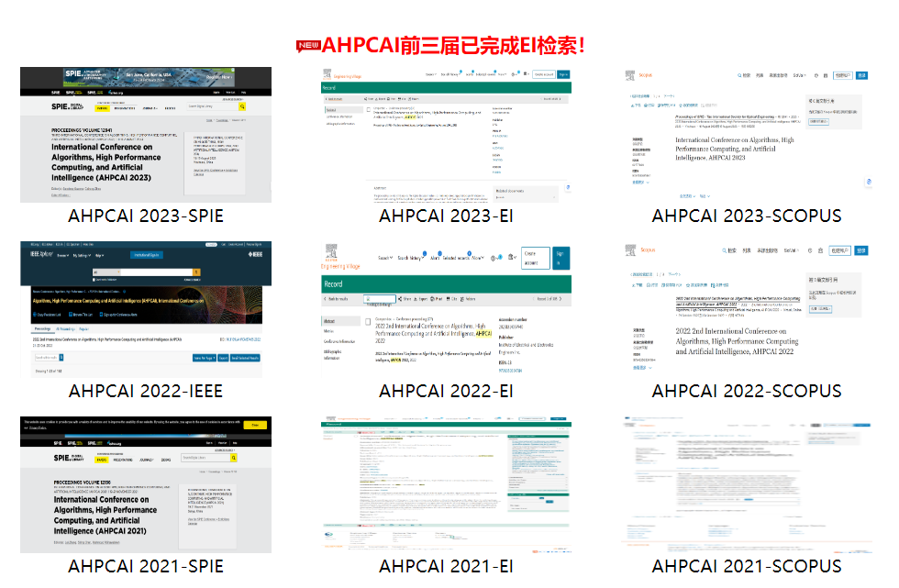Screen dimensions: 899x588
Task: Expand the Browse dropdown in the 2022-IEEE header
Action: pos(63,256)
